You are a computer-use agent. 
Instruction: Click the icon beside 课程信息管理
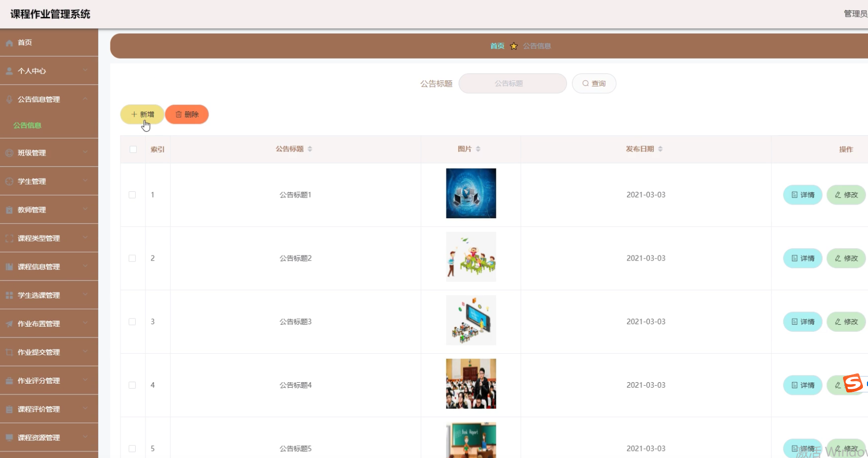pos(9,267)
